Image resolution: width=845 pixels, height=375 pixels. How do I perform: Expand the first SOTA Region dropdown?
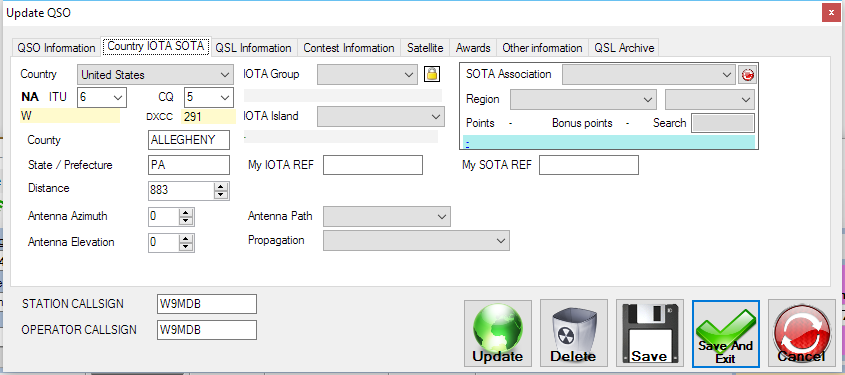pyautogui.click(x=583, y=100)
